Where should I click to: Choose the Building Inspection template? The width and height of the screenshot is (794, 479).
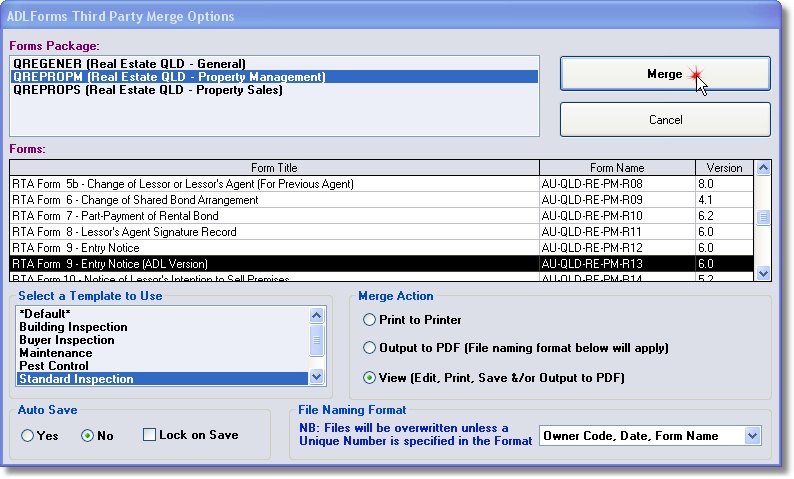tap(162, 327)
